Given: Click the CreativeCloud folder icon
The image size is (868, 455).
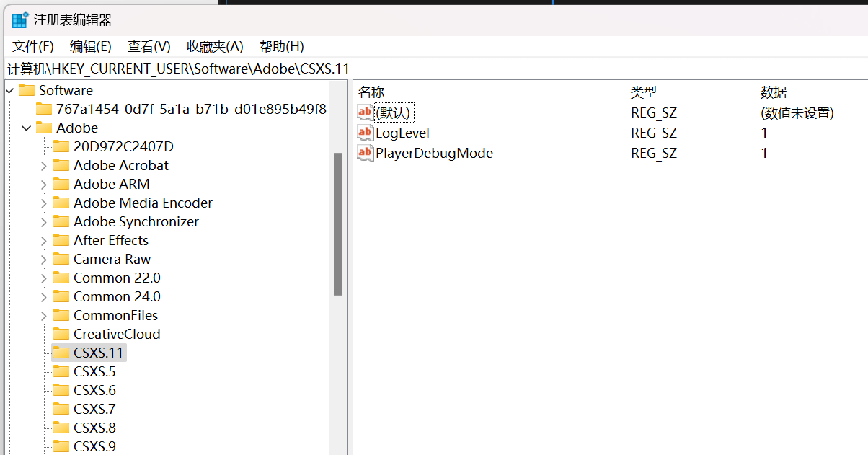Looking at the screenshot, I should pos(61,334).
